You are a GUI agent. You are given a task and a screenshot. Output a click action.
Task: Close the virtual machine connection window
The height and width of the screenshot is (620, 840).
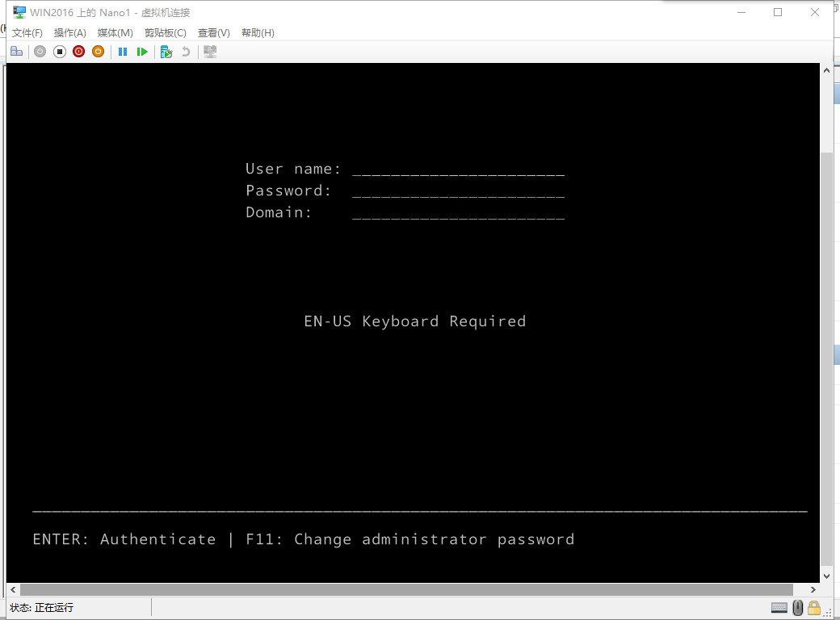click(815, 12)
